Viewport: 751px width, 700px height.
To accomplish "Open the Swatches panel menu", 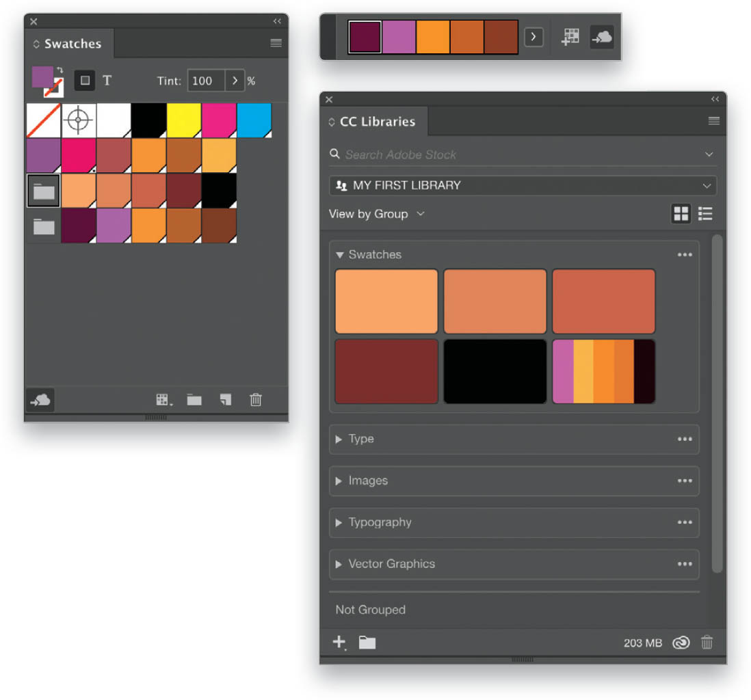I will 276,43.
